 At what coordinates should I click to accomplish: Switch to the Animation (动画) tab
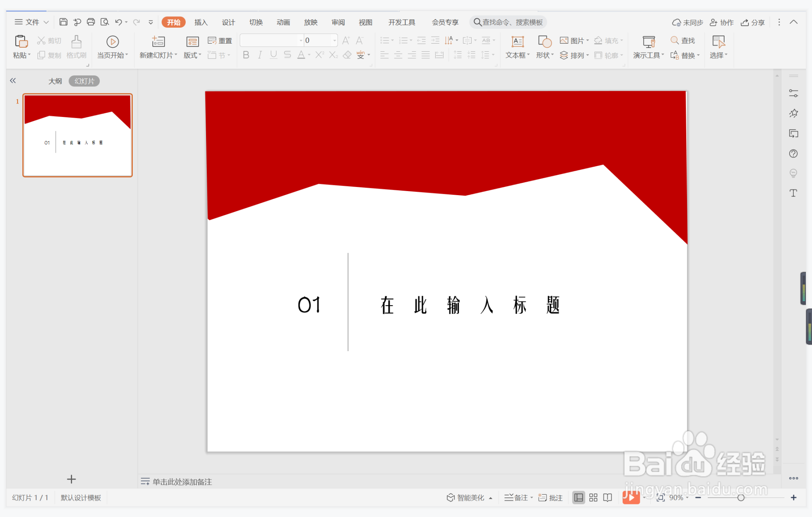283,22
